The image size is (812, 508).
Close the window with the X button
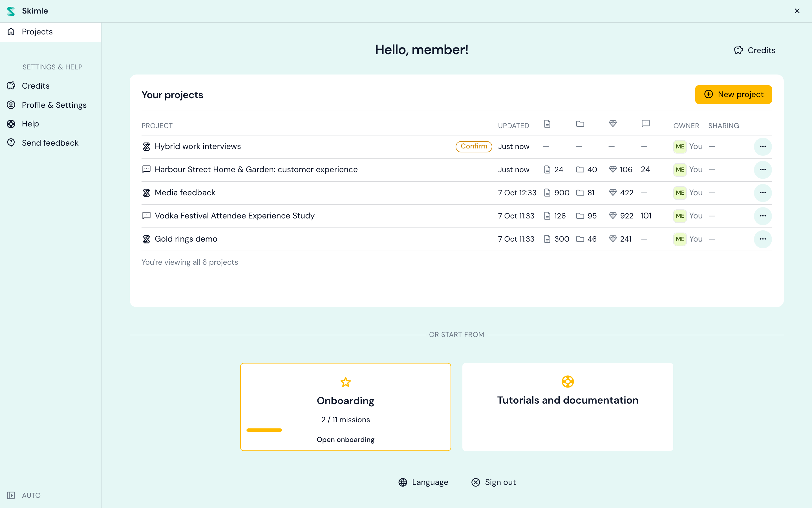pyautogui.click(x=797, y=11)
